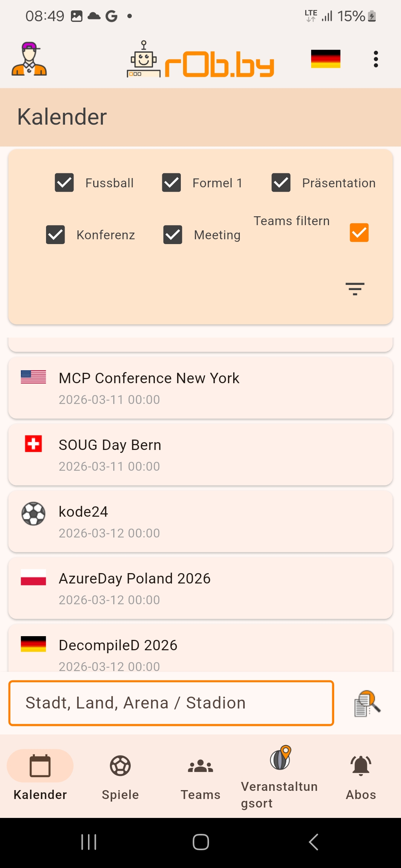Focus the Stadt, Land, Arena search field
This screenshot has height=868, width=401.
[x=171, y=703]
